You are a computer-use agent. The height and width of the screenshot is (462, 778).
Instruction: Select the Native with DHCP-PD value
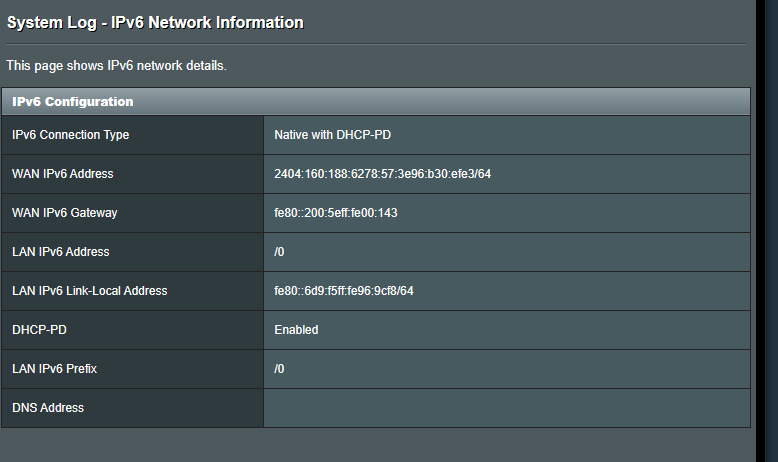pos(332,135)
